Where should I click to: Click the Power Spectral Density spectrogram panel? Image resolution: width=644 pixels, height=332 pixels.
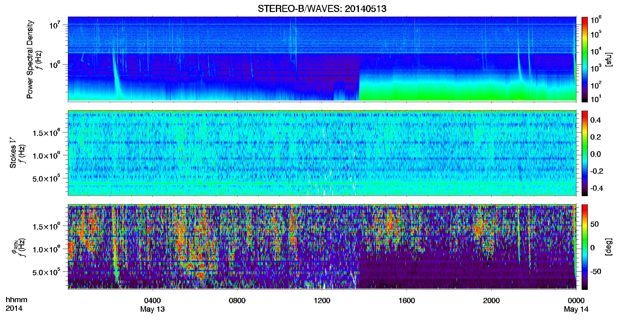(x=322, y=59)
